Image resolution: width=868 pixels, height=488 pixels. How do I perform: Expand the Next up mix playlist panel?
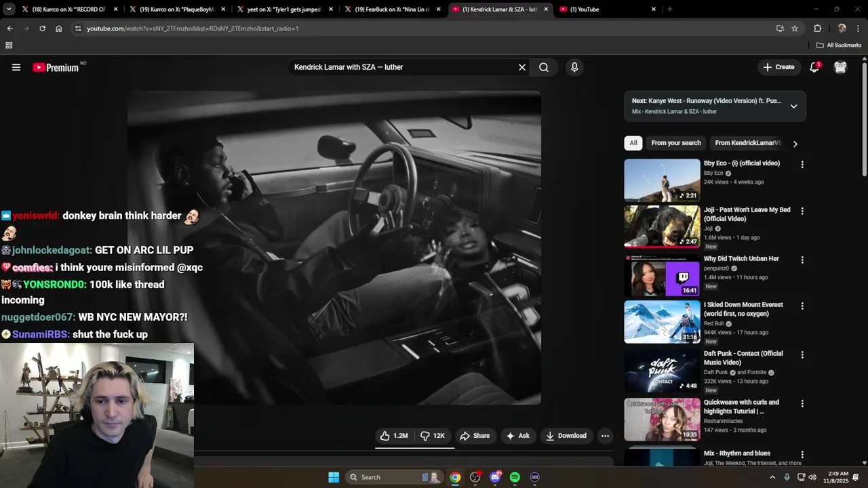tap(793, 106)
